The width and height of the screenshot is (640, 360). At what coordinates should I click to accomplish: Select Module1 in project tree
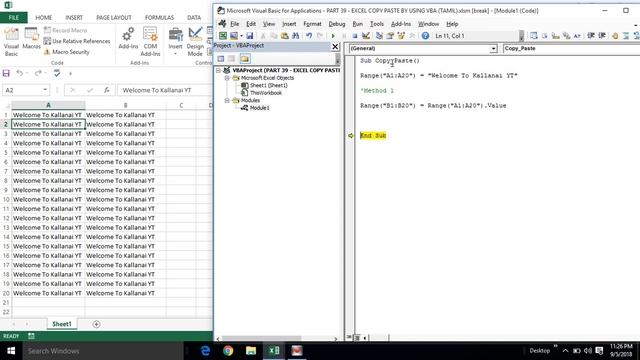pos(260,108)
